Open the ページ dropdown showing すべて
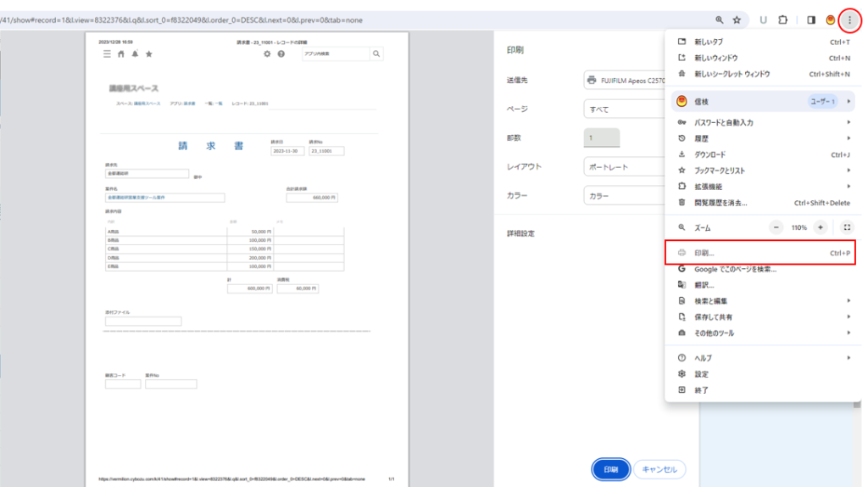This screenshot has height=487, width=868. click(624, 109)
